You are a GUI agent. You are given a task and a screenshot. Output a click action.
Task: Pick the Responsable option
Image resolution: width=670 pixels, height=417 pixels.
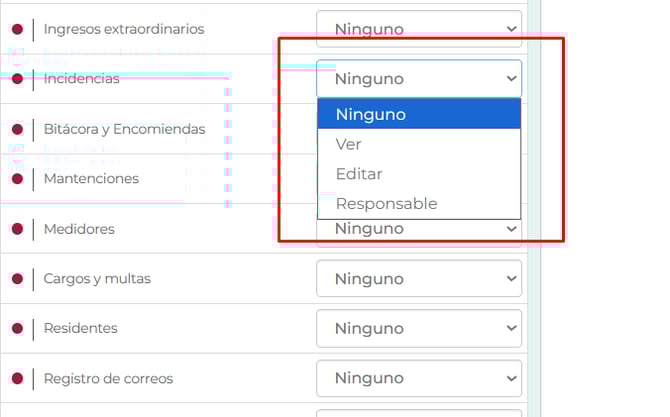[419, 204]
